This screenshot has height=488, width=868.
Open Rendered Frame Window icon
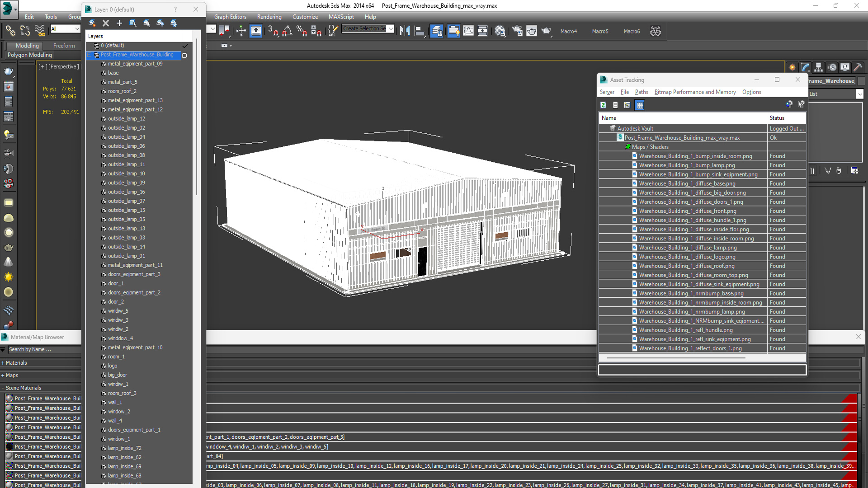[532, 31]
